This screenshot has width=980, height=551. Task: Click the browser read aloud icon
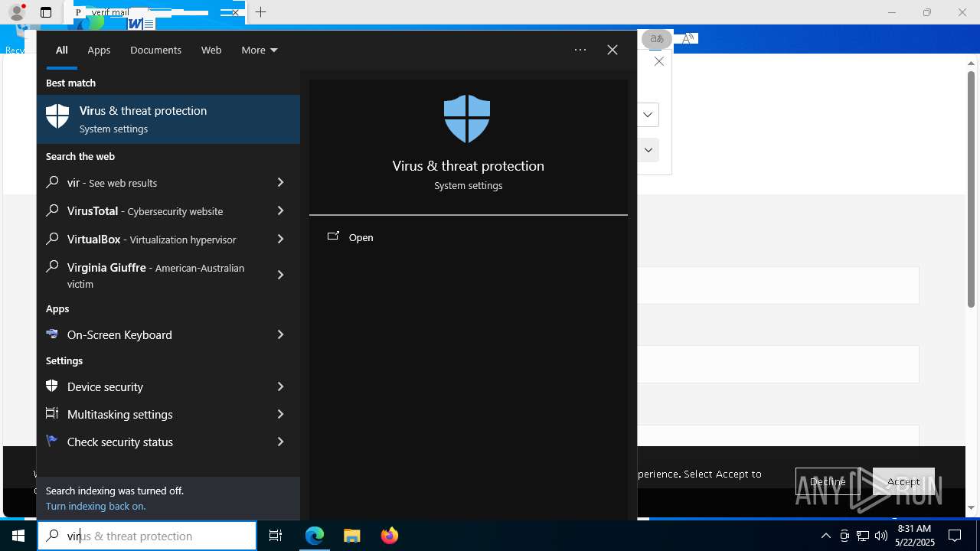tap(688, 38)
